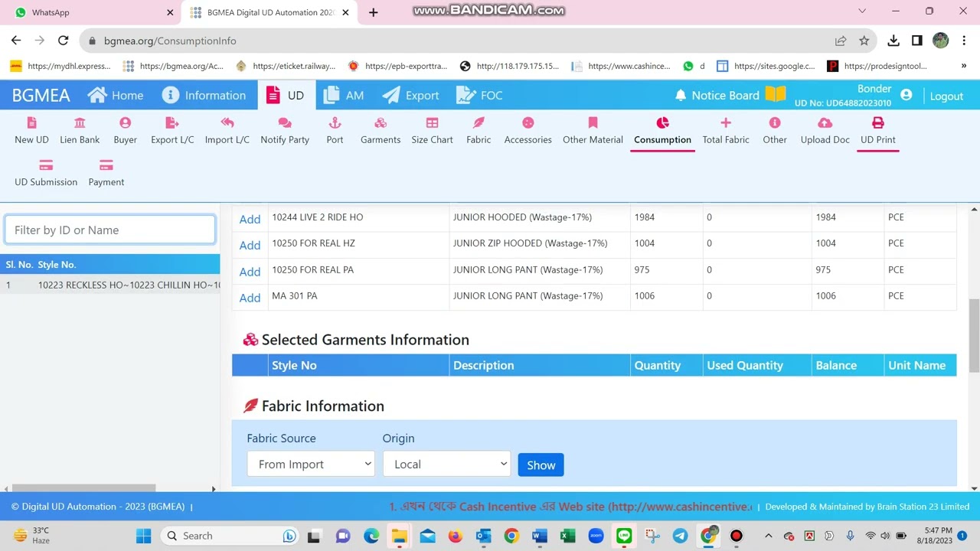Image resolution: width=980 pixels, height=551 pixels.
Task: Open a new browser tab
Action: (x=374, y=12)
